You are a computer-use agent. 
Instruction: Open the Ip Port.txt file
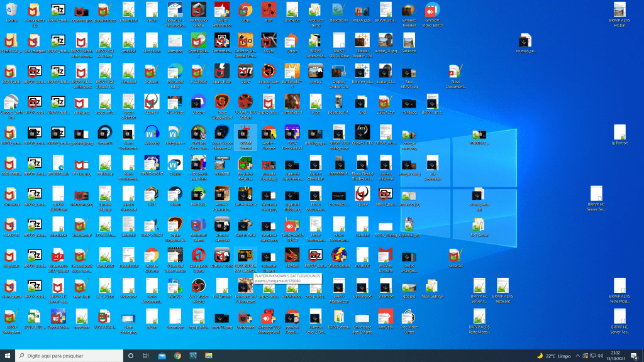point(619,132)
